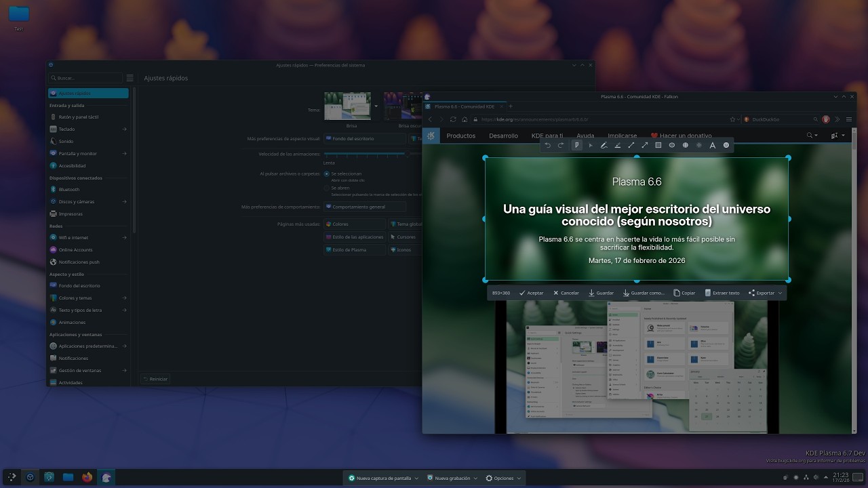Click 'Extraer texto' button
Screen dimensions: 868x488
722,293
